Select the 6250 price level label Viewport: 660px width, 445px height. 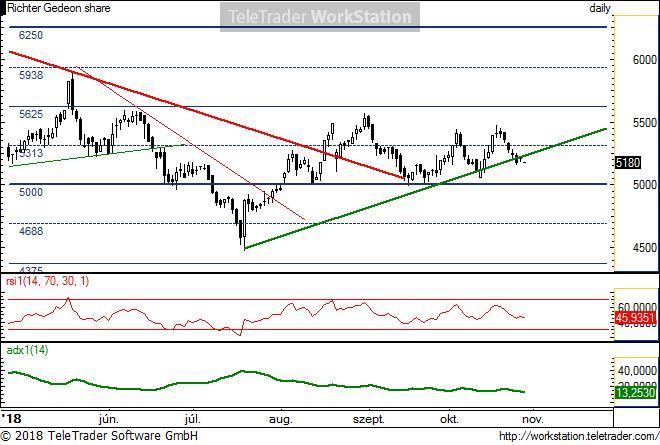click(x=31, y=35)
